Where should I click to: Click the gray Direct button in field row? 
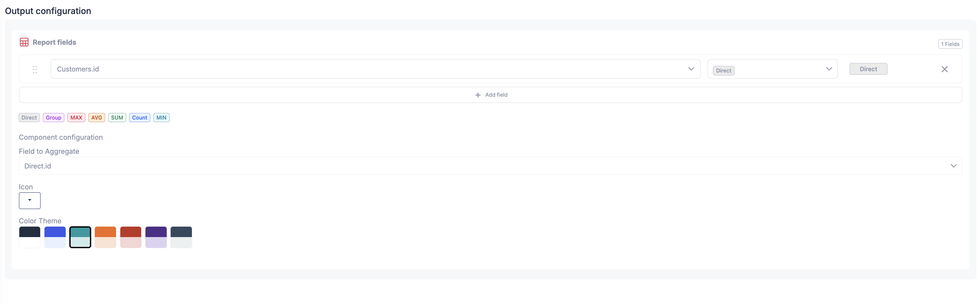pyautogui.click(x=868, y=69)
